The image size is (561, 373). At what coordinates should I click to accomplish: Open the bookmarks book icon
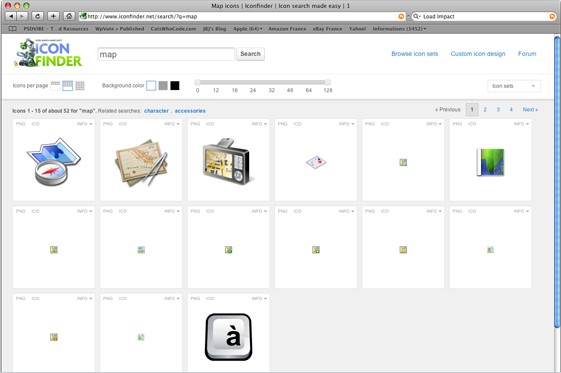pyautogui.click(x=13, y=29)
